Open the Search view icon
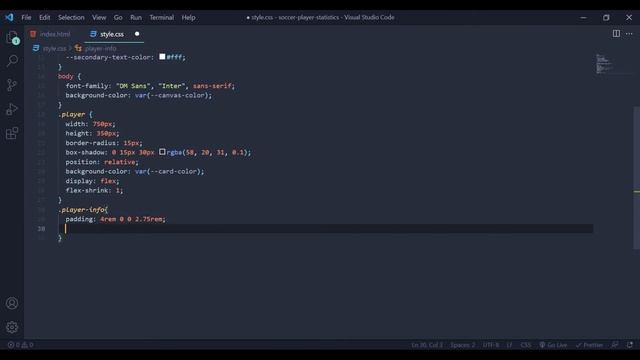Screen dimensions: 640x360 (x=12, y=61)
